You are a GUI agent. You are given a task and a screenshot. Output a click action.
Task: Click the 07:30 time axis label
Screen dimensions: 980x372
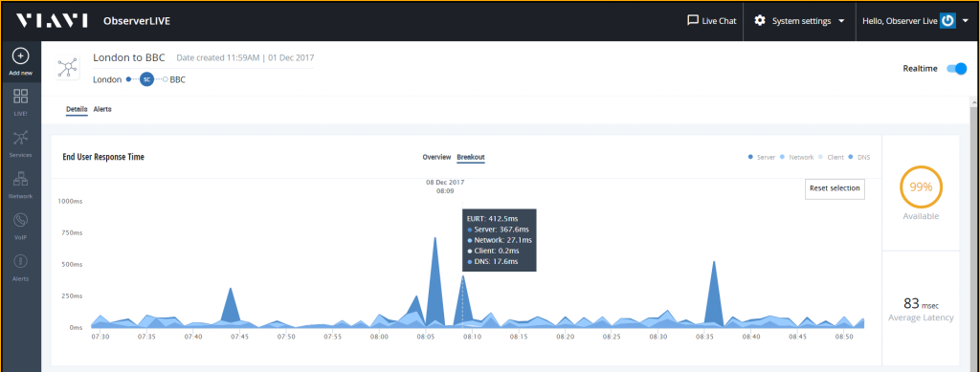coord(100,337)
